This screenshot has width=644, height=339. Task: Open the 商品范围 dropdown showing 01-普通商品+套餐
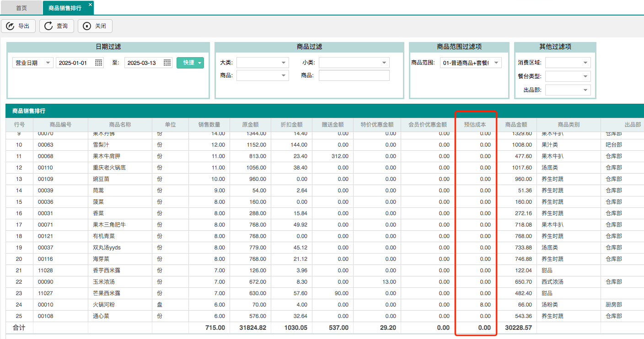click(499, 63)
